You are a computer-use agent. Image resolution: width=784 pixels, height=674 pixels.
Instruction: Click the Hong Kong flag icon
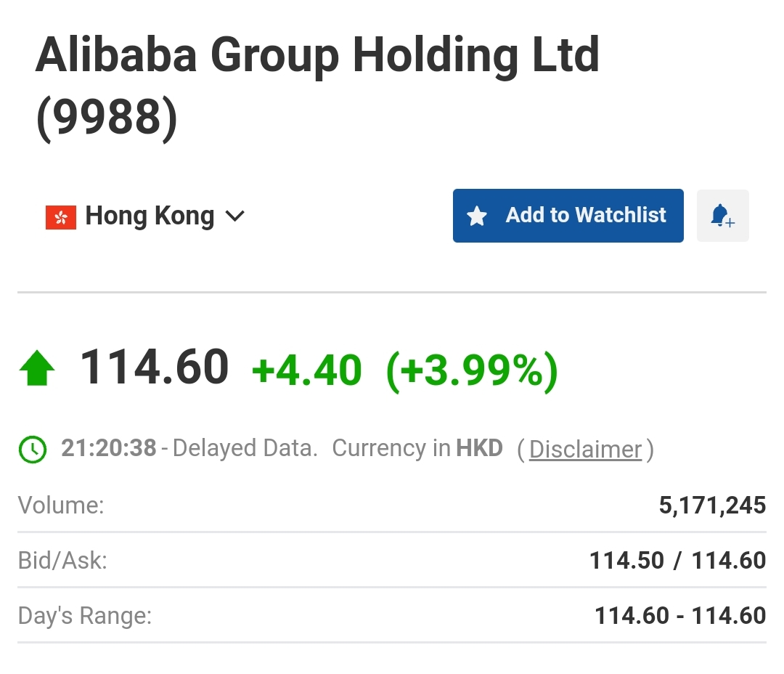click(61, 217)
